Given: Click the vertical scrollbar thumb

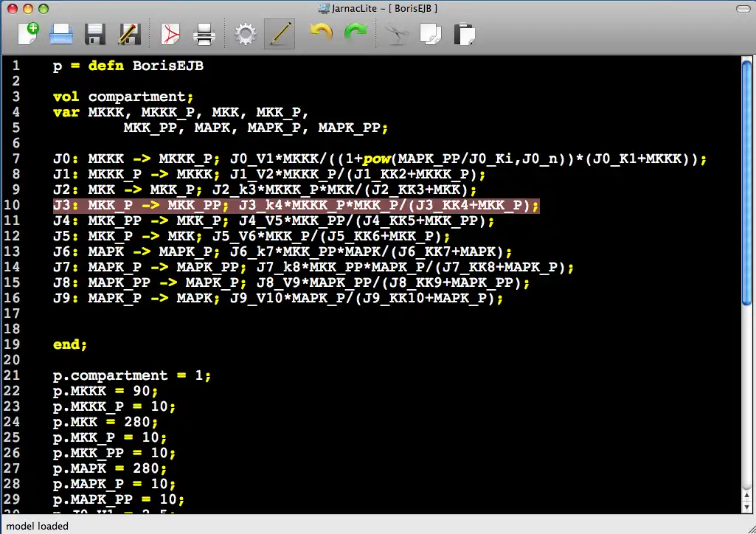Looking at the screenshot, I should [747, 183].
